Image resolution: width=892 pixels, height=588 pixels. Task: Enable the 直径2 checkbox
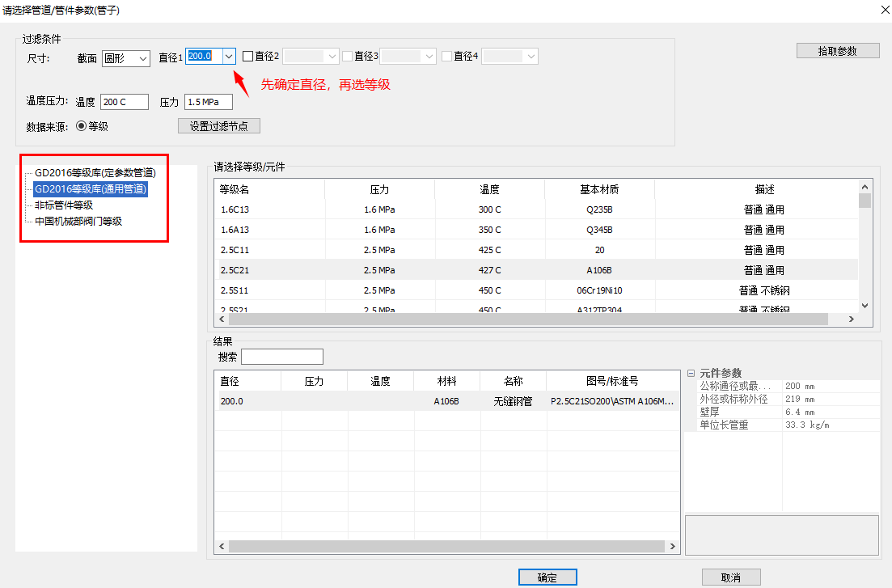click(x=248, y=57)
